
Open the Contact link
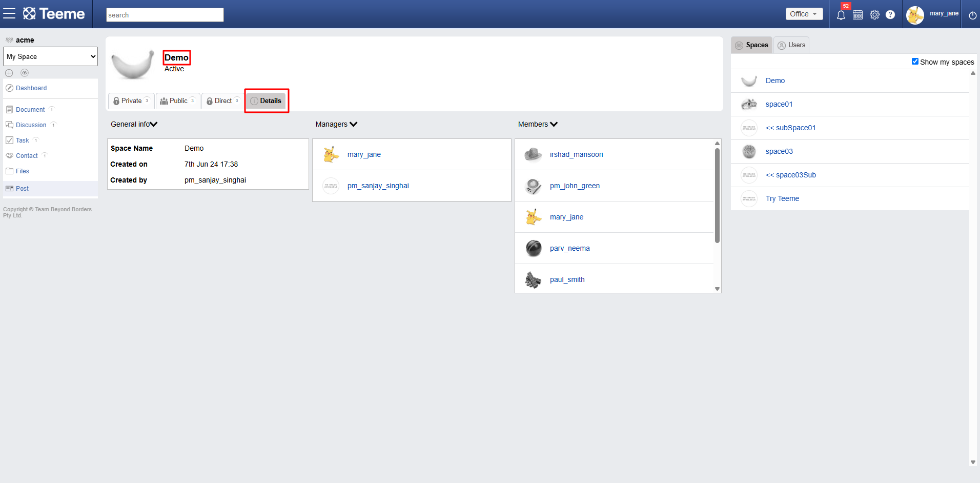pyautogui.click(x=27, y=156)
